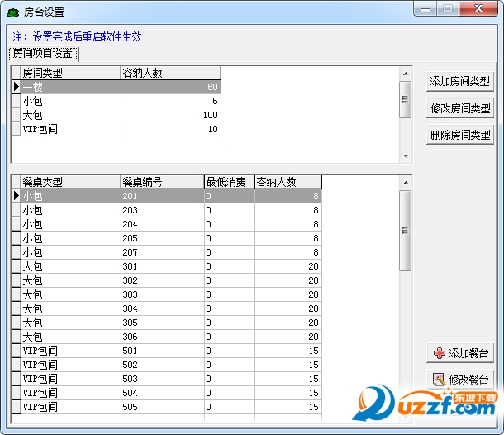Viewport: 504px width, 435px height.
Task: Click the 容纳人数 header in room type table
Action: [x=171, y=73]
